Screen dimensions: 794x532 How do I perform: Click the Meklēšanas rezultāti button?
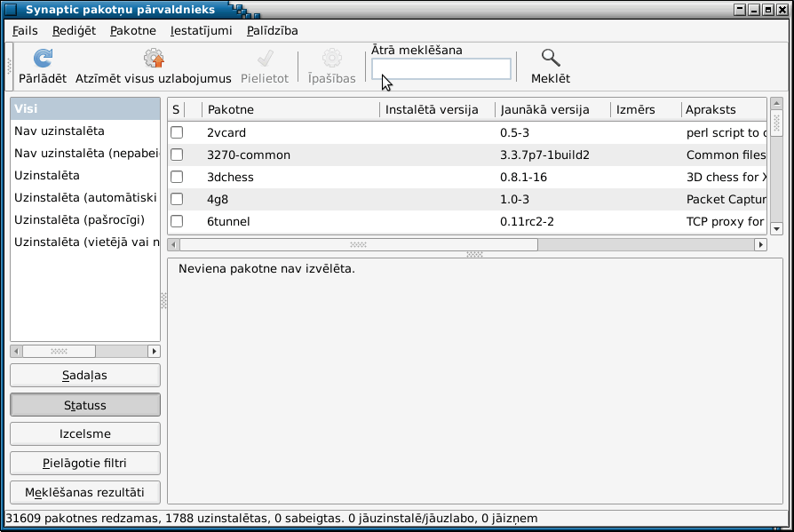pyautogui.click(x=85, y=493)
